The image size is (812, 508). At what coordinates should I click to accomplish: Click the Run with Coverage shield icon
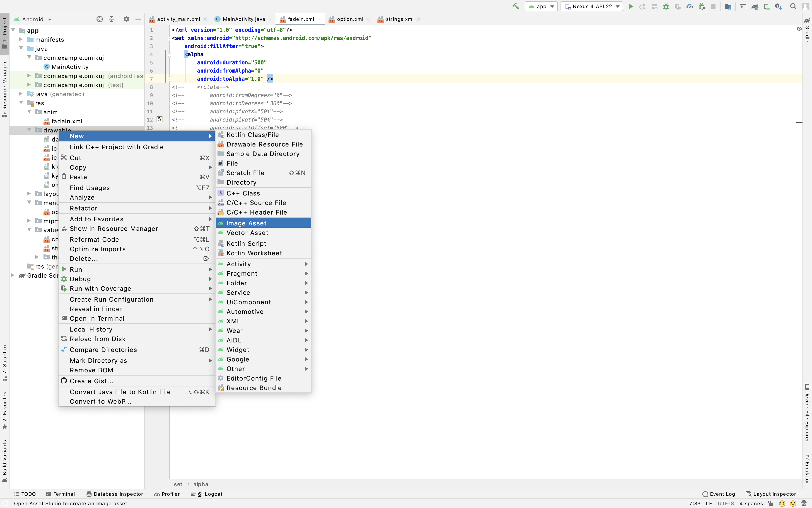[x=678, y=6]
